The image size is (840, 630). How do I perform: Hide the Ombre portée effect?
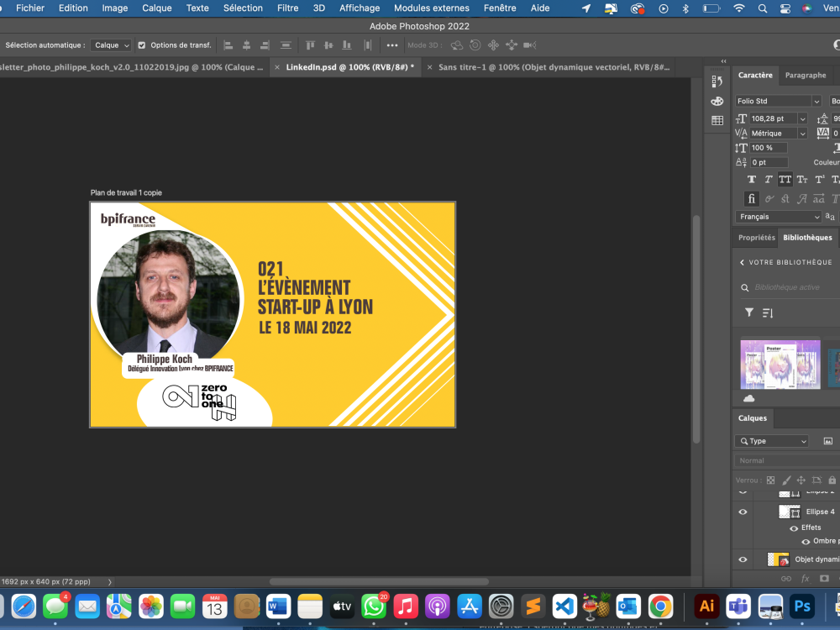806,542
